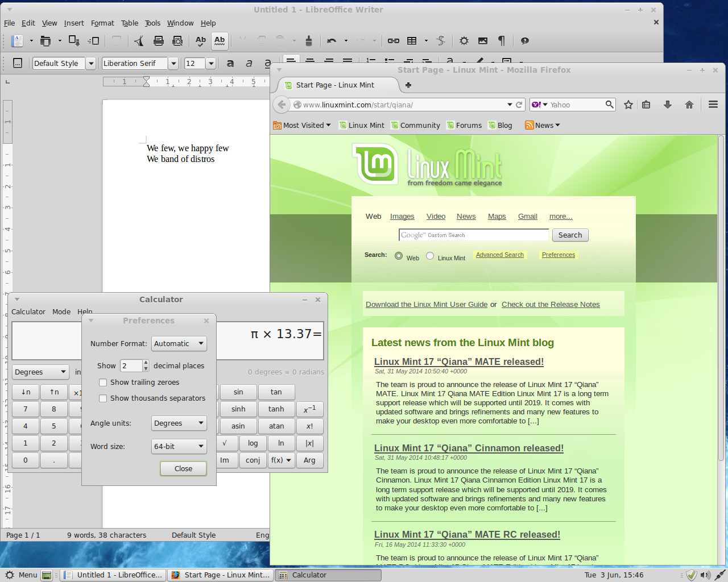Open Check out the Release Notes link
The width and height of the screenshot is (728, 582).
click(x=551, y=305)
